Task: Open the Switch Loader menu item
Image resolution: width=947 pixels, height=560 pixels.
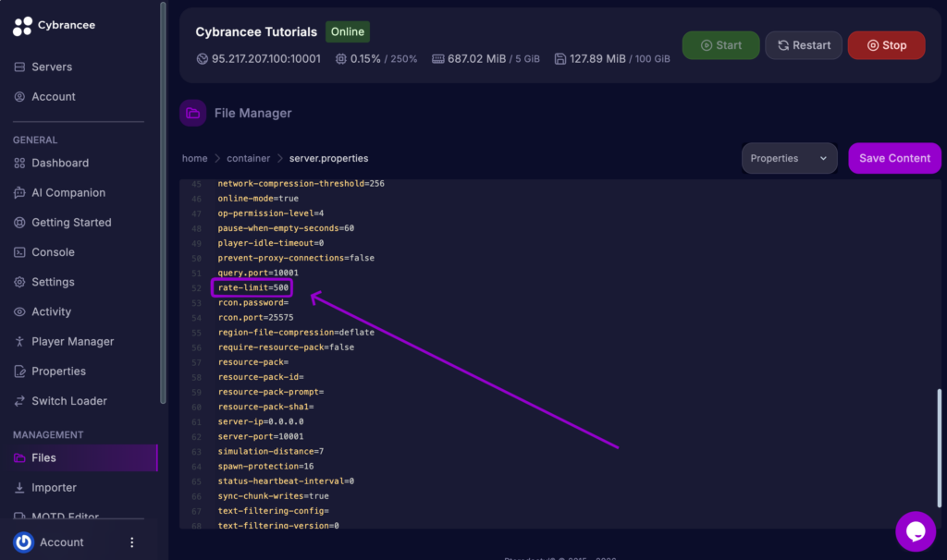Action: [68, 401]
